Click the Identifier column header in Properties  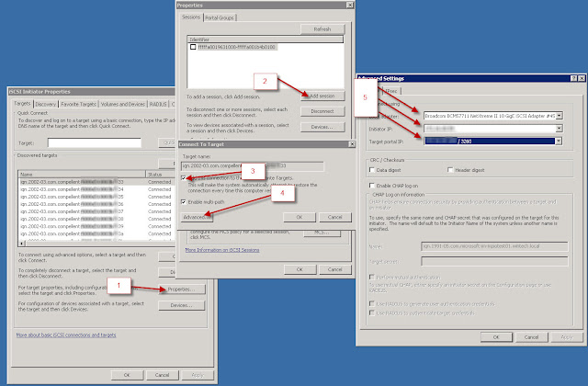[266, 39]
